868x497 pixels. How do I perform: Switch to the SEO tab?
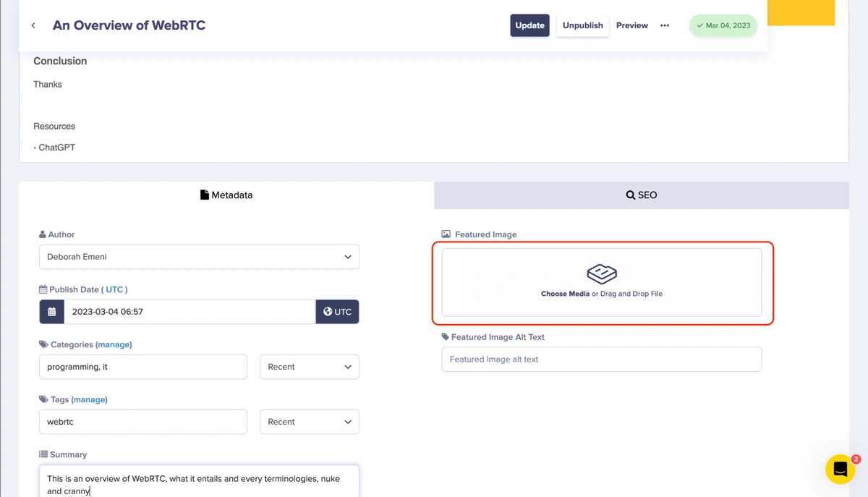point(641,195)
